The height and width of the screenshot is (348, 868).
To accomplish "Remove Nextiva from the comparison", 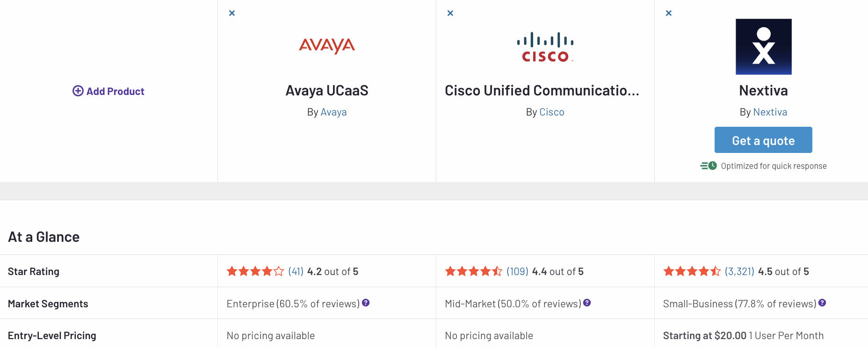I will point(668,13).
